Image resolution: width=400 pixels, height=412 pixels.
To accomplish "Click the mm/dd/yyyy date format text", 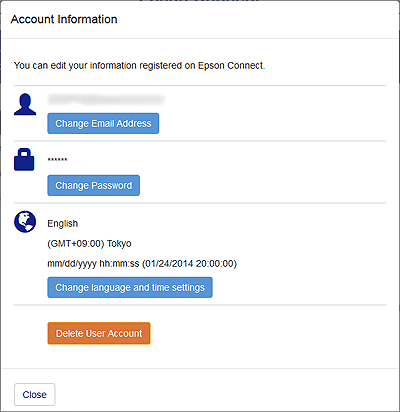I will click(142, 264).
